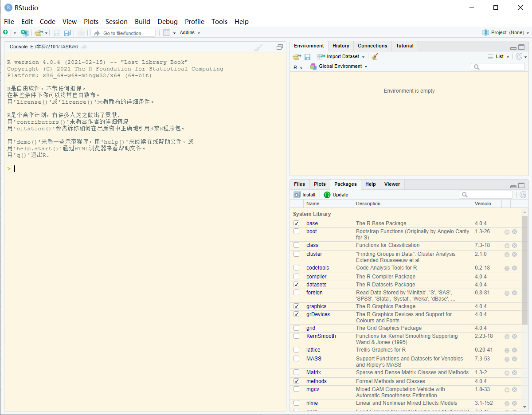
Task: Browse boot package documentation globe icon
Action: 506,231
